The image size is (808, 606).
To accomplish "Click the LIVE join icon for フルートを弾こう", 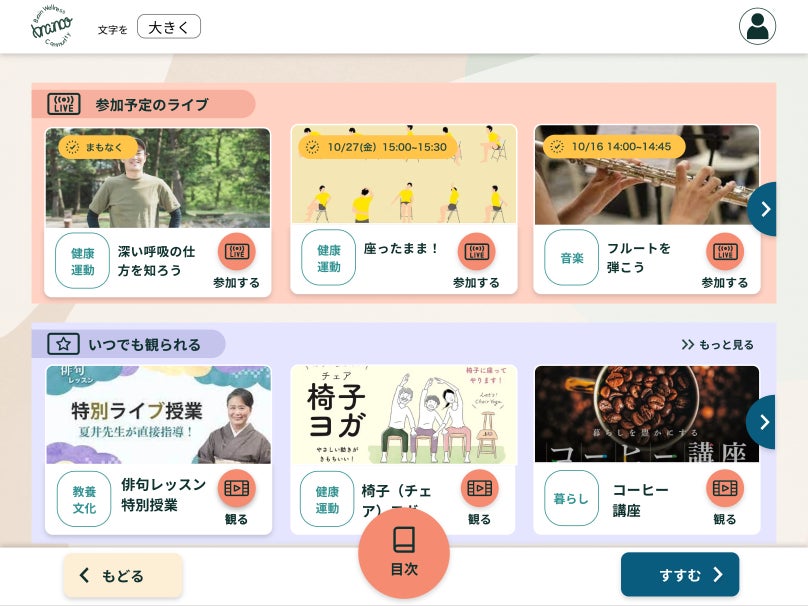I will (x=725, y=251).
